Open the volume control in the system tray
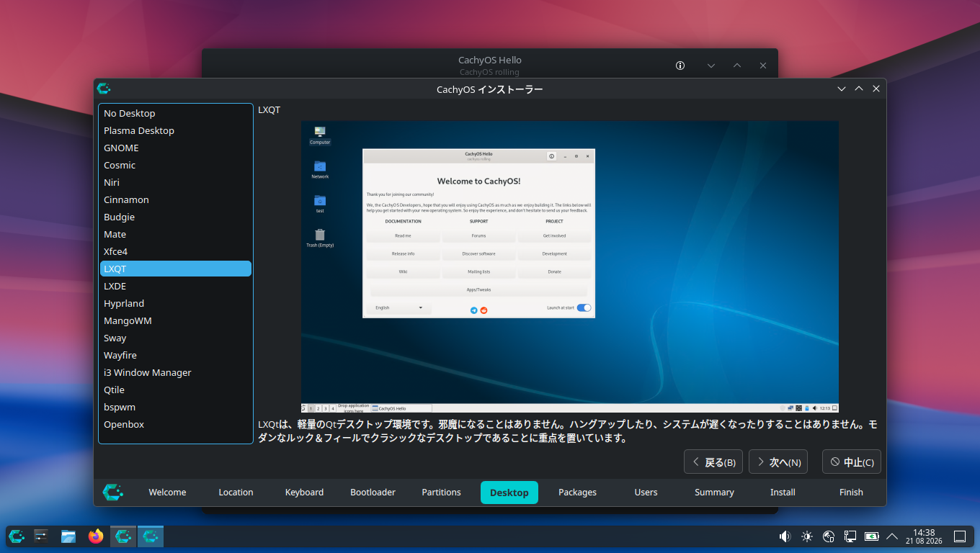 tap(785, 536)
